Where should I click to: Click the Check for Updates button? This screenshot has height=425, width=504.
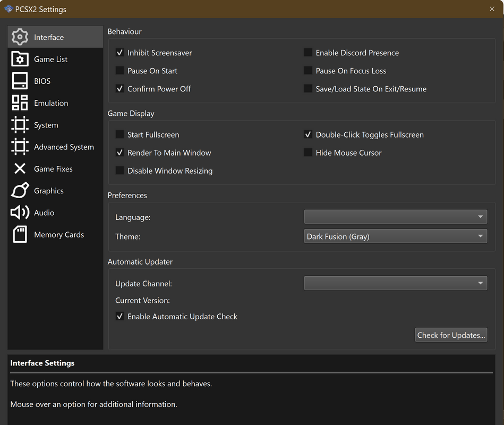451,335
